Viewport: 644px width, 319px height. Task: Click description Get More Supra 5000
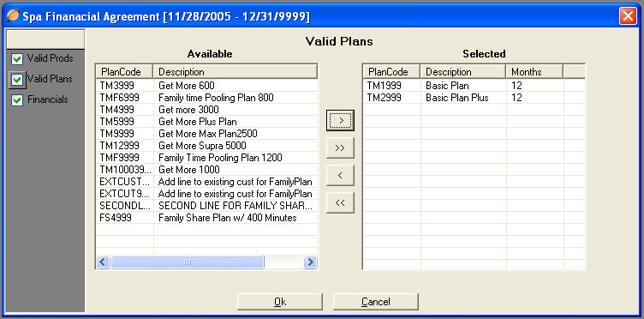click(202, 146)
